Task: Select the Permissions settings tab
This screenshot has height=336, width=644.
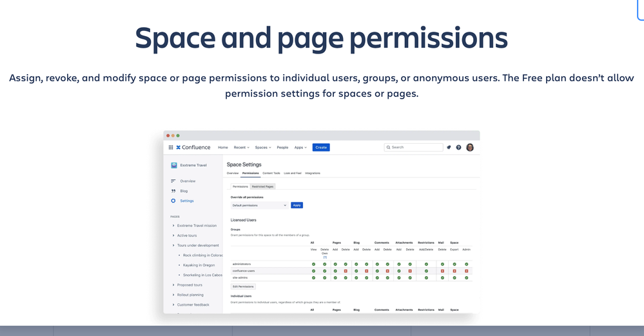Action: (251, 173)
